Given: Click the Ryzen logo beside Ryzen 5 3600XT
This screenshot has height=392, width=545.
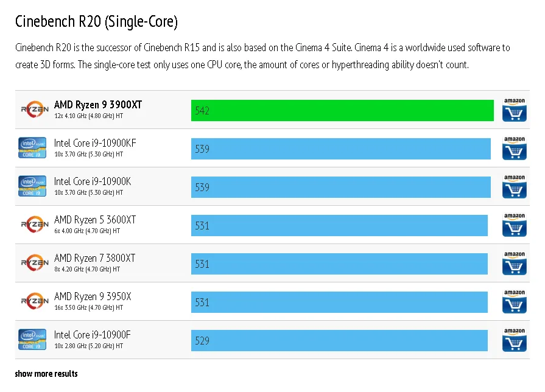Looking at the screenshot, I should 34,225.
